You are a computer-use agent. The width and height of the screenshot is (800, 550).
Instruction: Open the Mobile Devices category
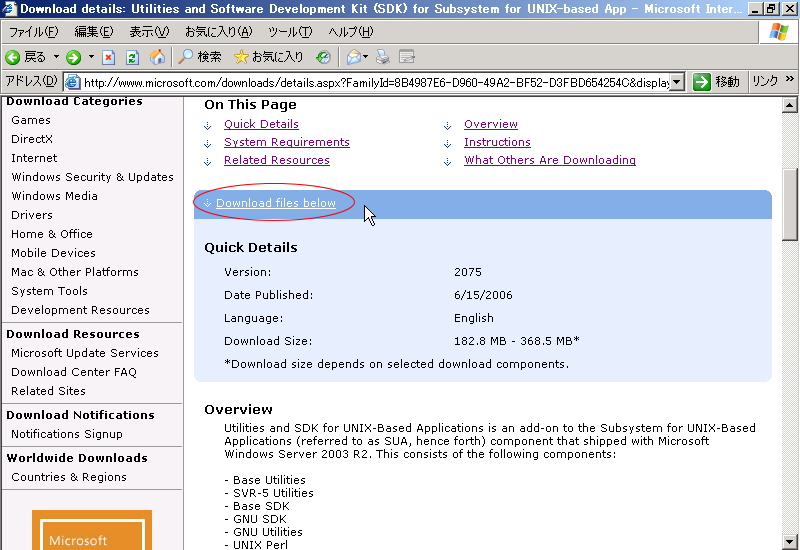[53, 253]
